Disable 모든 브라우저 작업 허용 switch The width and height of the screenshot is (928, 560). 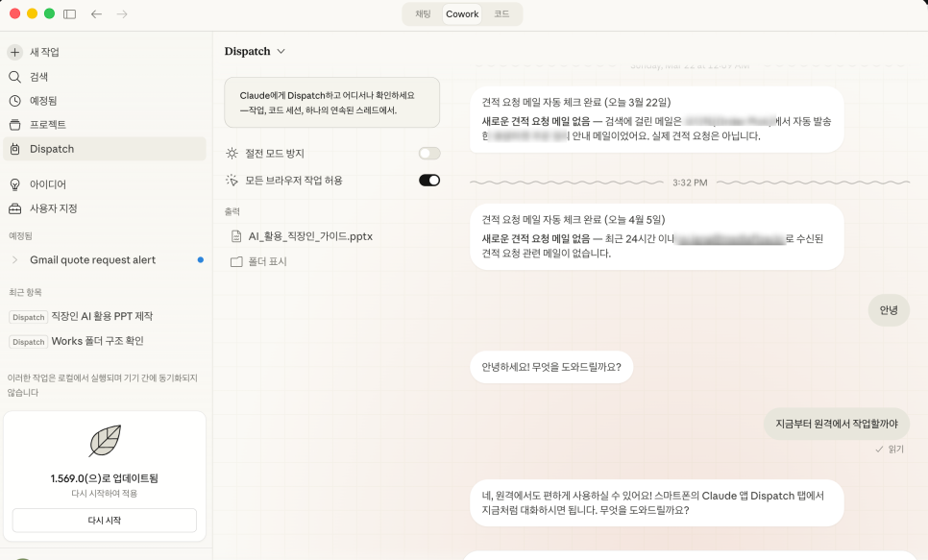tap(429, 180)
